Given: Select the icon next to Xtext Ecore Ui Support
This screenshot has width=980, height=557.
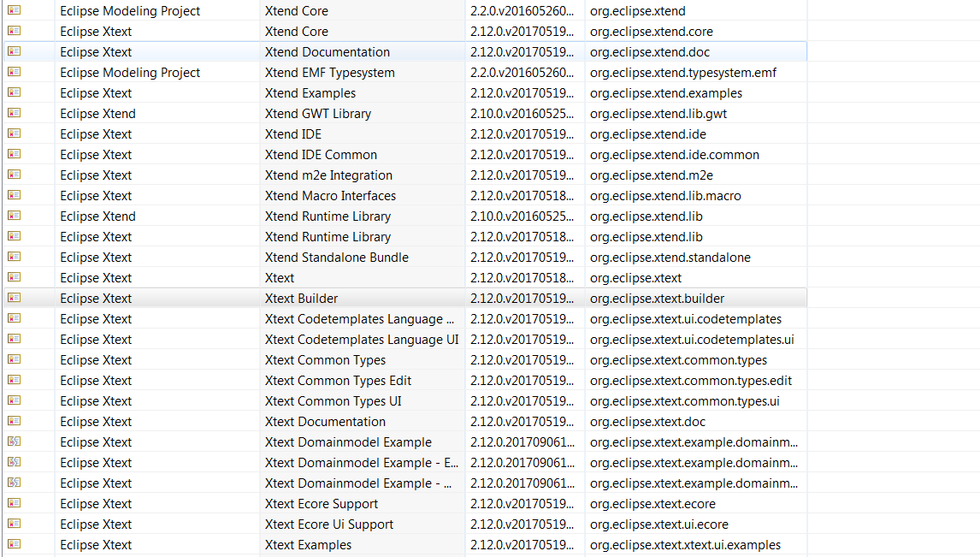Looking at the screenshot, I should coord(14,524).
